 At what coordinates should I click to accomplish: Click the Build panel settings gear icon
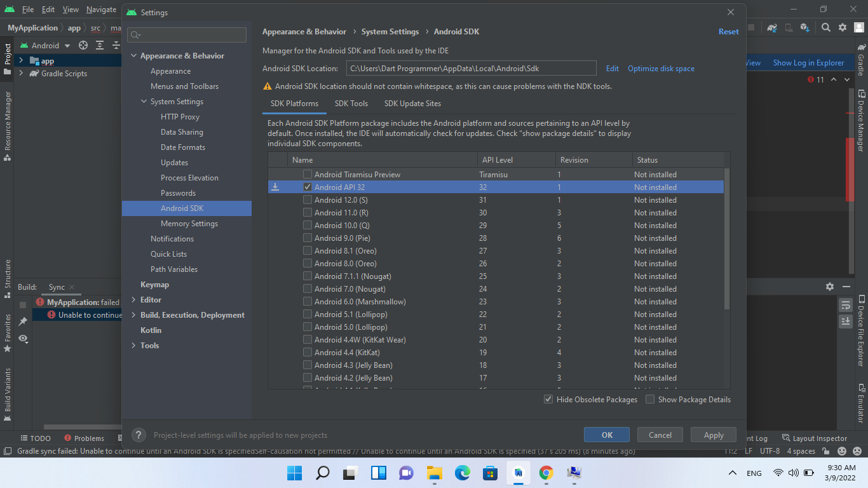point(829,287)
